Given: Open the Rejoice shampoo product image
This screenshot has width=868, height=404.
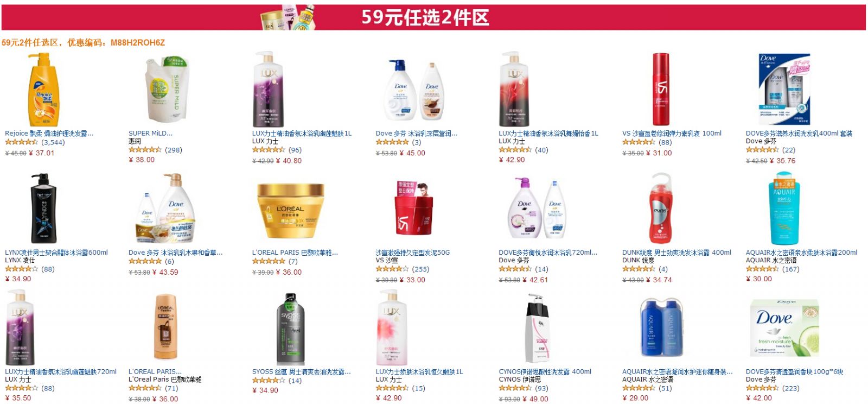Looking at the screenshot, I should click(x=42, y=90).
